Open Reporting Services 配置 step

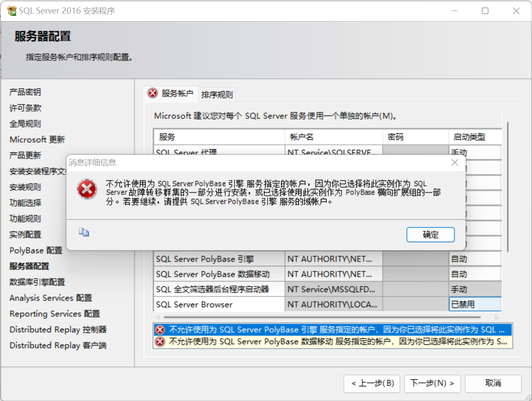(55, 314)
